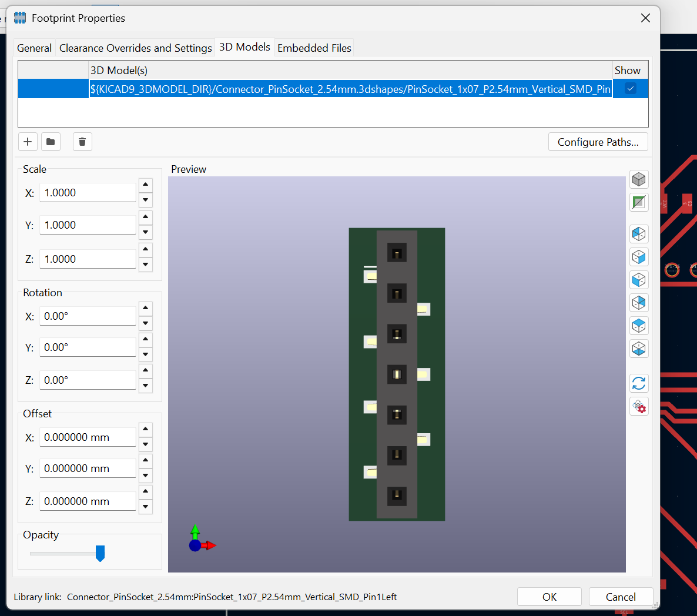Reload the 3D model preview
Image resolution: width=697 pixels, height=616 pixels.
pos(639,383)
